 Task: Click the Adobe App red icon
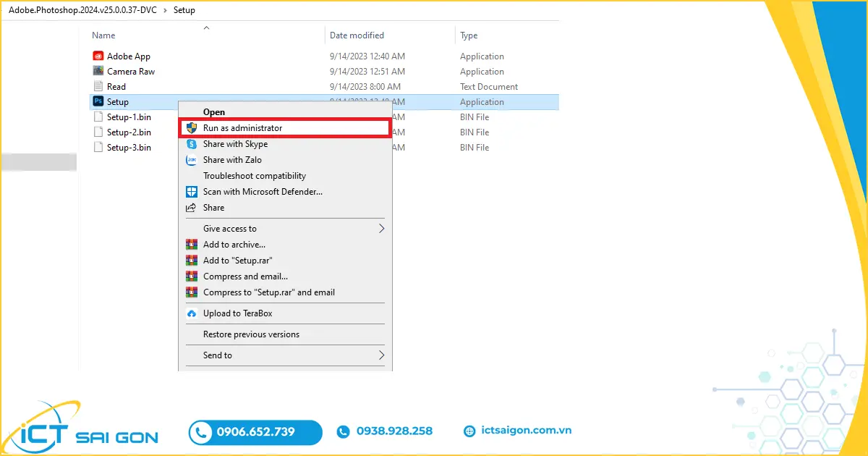[98, 56]
